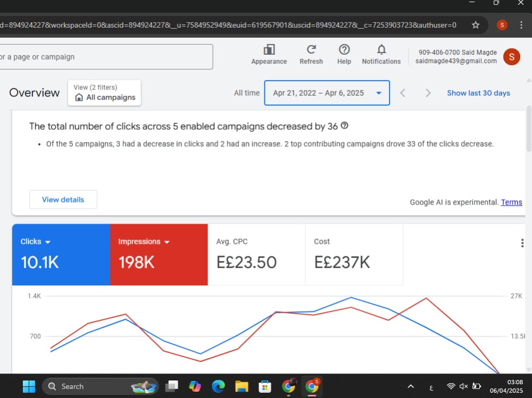Open Microsoft Store from taskbar
Screen dimensions: 532x398
tap(264, 386)
